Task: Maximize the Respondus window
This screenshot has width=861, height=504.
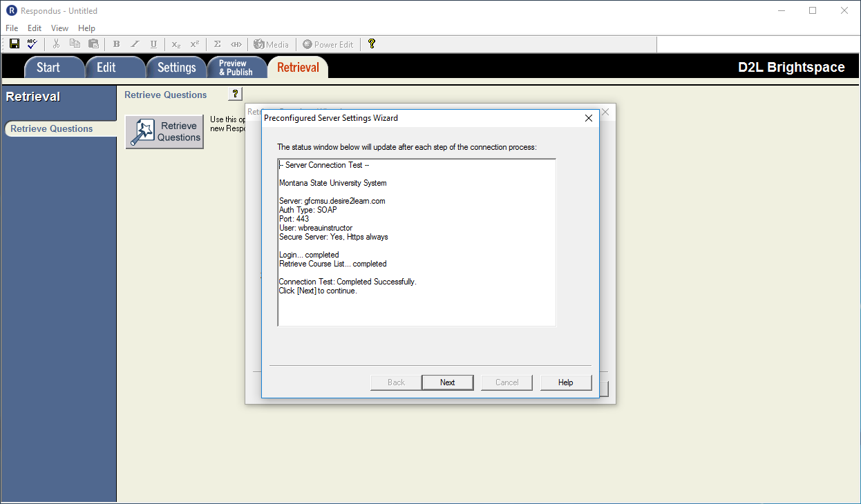Action: pyautogui.click(x=813, y=10)
